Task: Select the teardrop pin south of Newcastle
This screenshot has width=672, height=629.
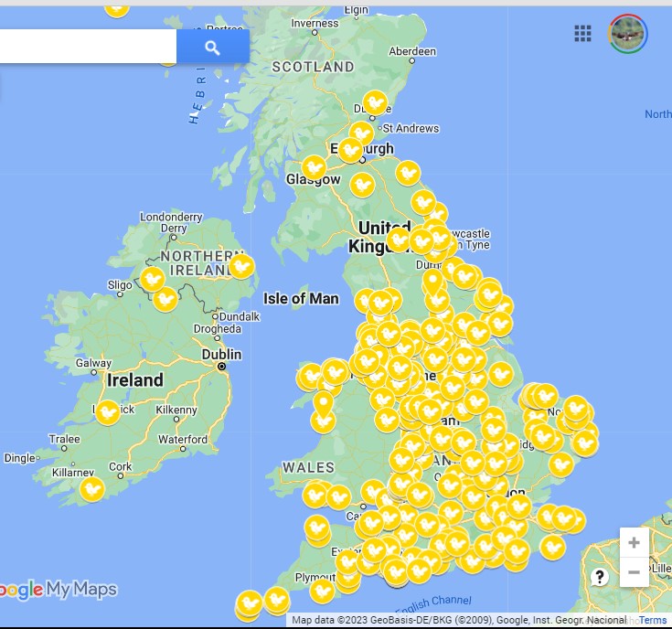Action: 432,282
